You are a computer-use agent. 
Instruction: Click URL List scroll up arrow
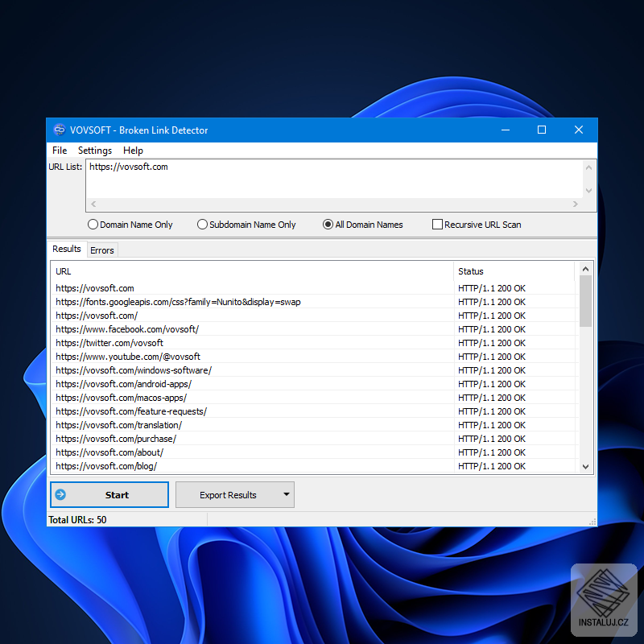click(x=588, y=167)
